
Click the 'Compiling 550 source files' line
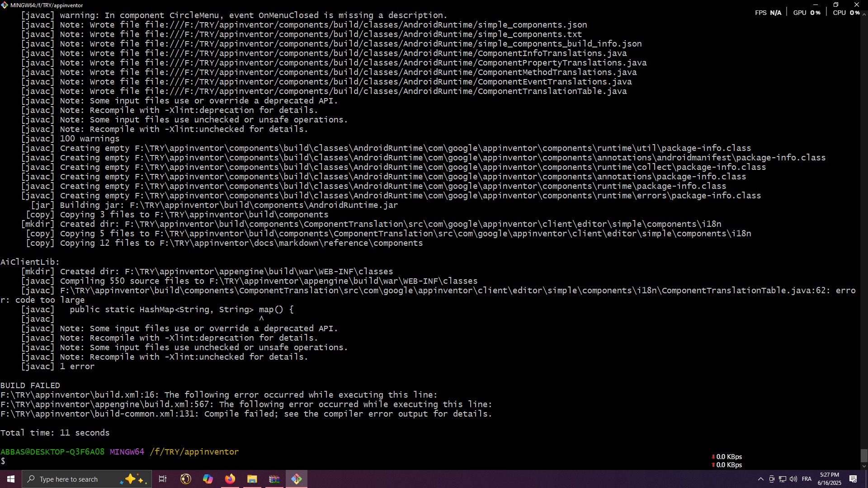[249, 281]
